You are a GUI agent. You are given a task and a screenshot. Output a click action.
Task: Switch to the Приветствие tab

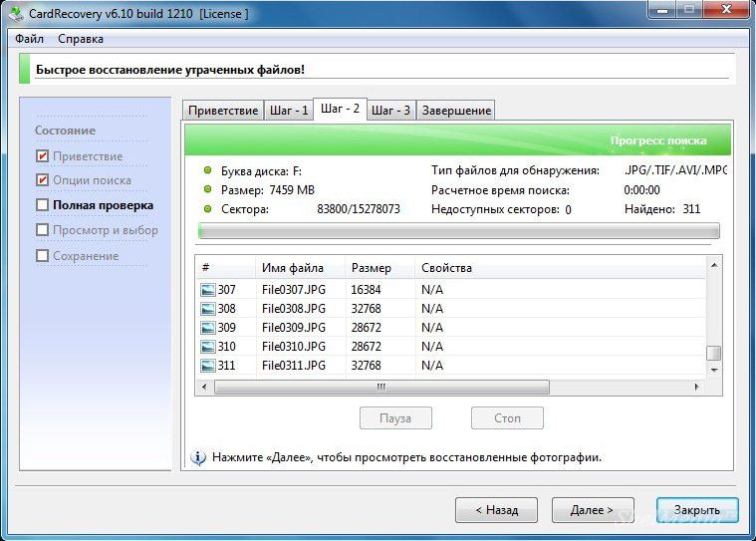223,111
